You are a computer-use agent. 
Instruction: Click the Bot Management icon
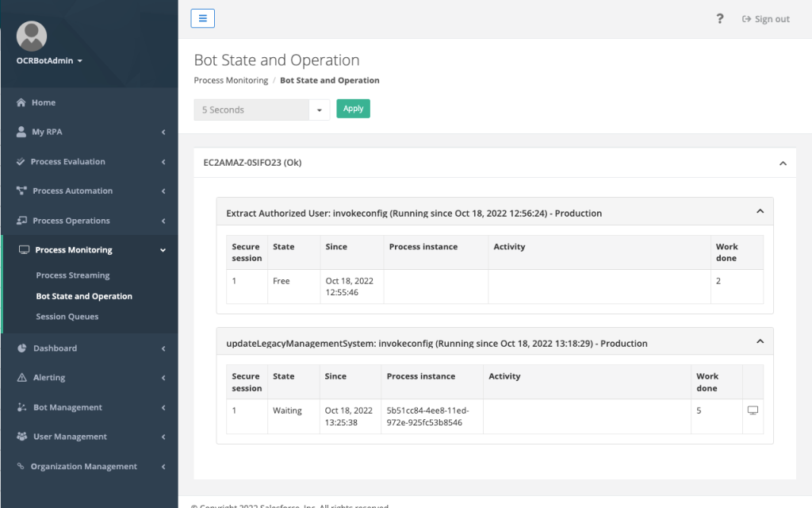pyautogui.click(x=21, y=407)
